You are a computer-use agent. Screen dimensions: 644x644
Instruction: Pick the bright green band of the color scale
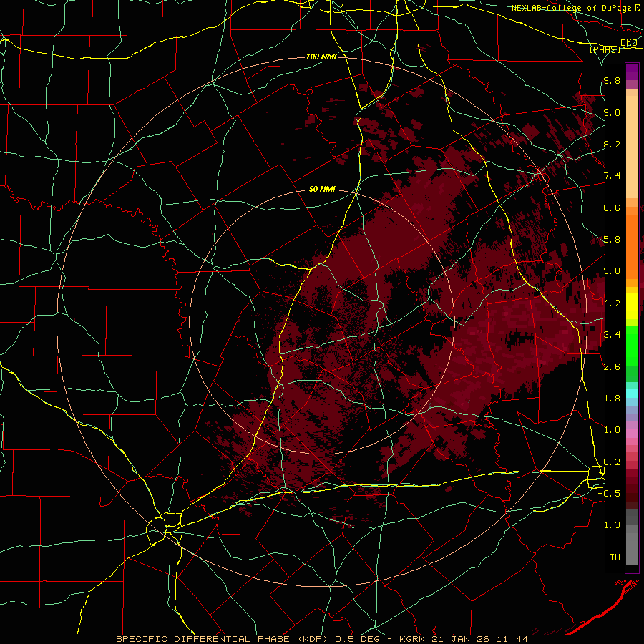[632, 345]
